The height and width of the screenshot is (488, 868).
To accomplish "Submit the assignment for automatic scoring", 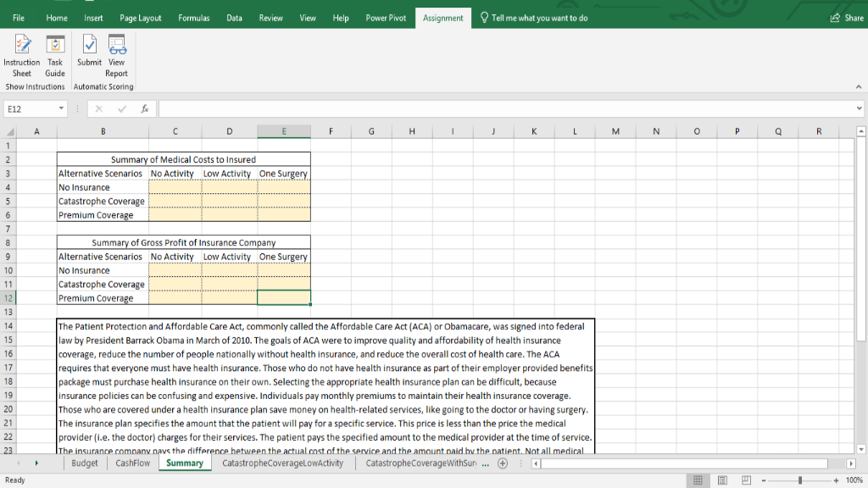I will click(x=89, y=51).
